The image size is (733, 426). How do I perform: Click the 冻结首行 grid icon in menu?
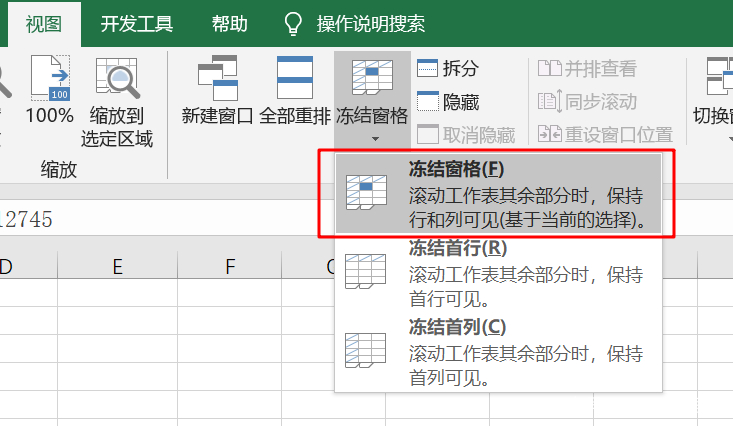pyautogui.click(x=366, y=272)
